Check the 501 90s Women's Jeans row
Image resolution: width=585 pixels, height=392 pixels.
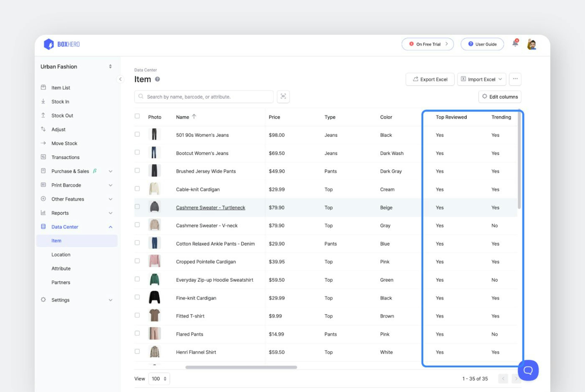pos(137,134)
